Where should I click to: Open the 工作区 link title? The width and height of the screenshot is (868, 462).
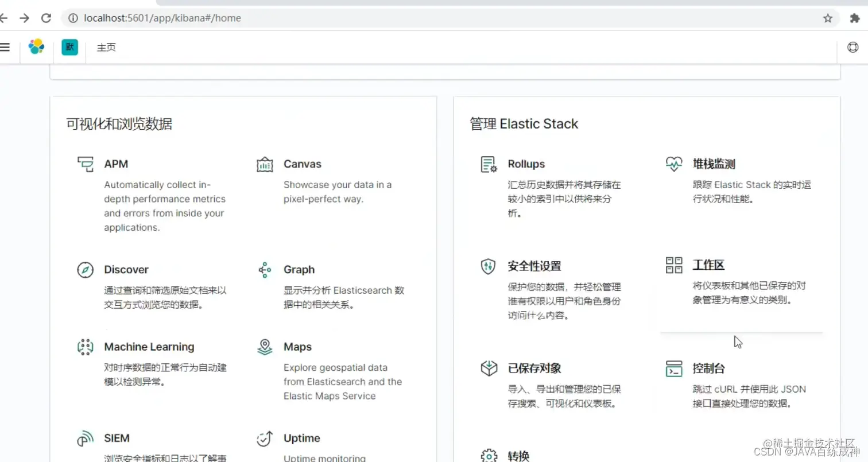[708, 265]
